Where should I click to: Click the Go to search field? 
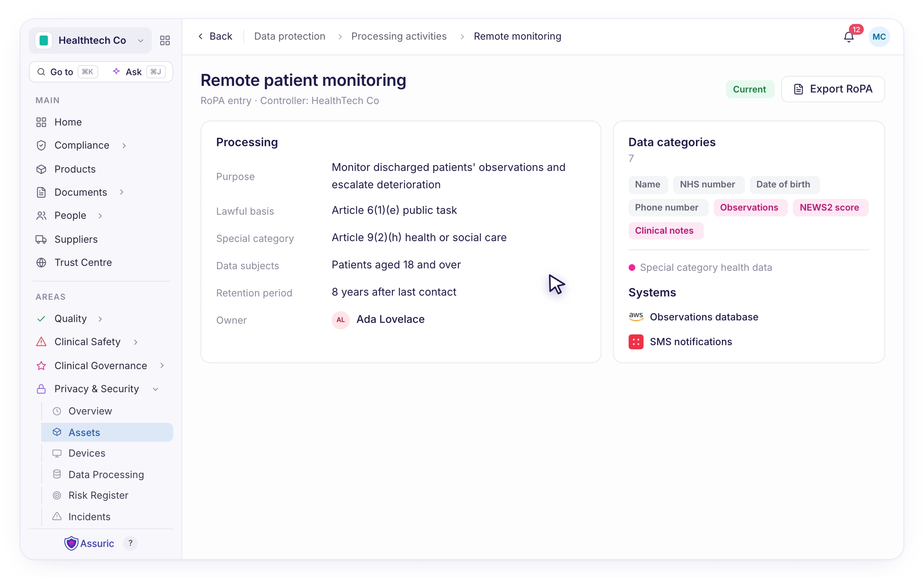(68, 72)
